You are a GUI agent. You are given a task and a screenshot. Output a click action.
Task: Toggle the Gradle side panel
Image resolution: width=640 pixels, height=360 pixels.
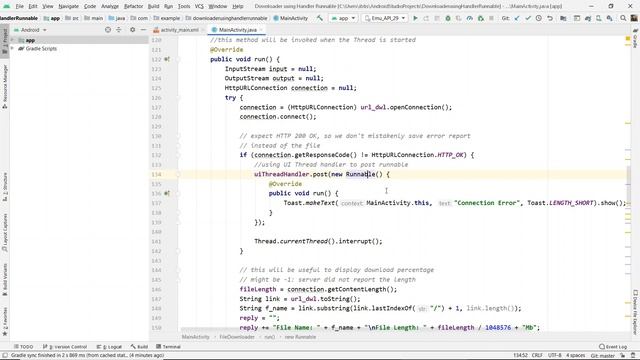pos(636,38)
